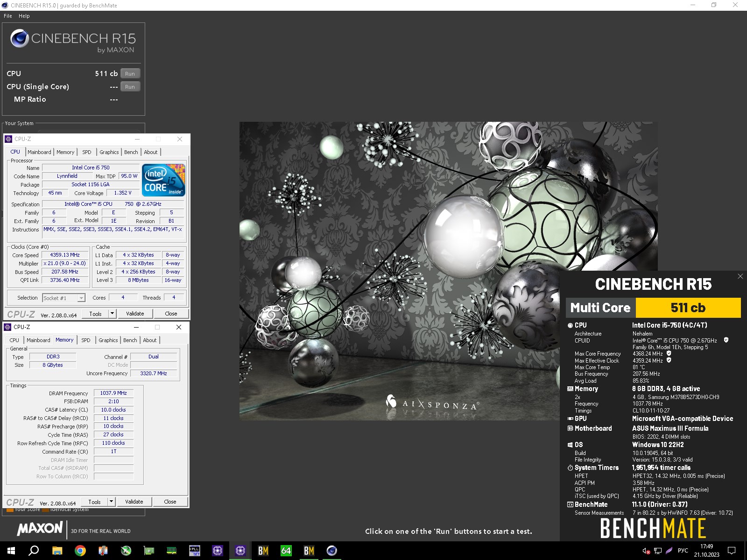Open Graphics tab in memory CPU-Z window
The width and height of the screenshot is (747, 560).
click(x=108, y=340)
